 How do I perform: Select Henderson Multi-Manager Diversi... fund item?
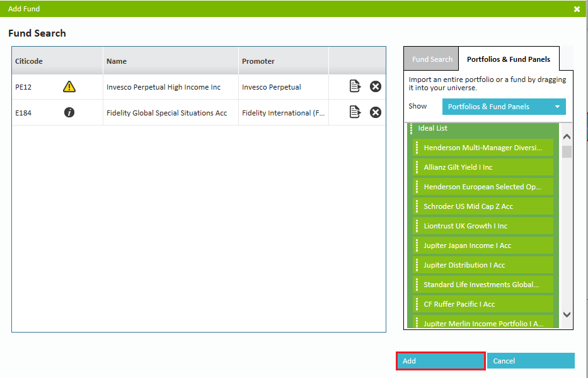pos(483,148)
